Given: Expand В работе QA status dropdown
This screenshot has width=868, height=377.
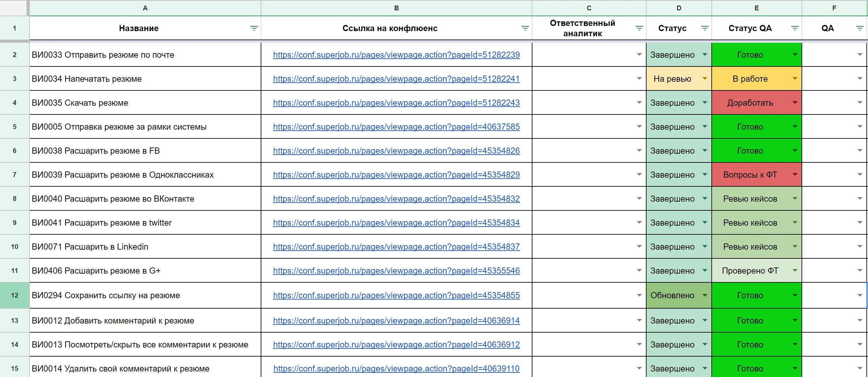Looking at the screenshot, I should point(795,78).
